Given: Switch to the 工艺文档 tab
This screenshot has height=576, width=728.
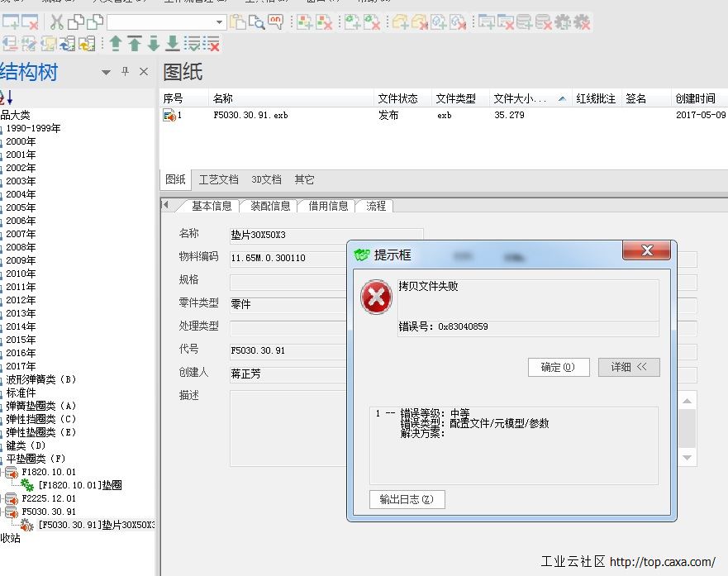Looking at the screenshot, I should (x=218, y=179).
